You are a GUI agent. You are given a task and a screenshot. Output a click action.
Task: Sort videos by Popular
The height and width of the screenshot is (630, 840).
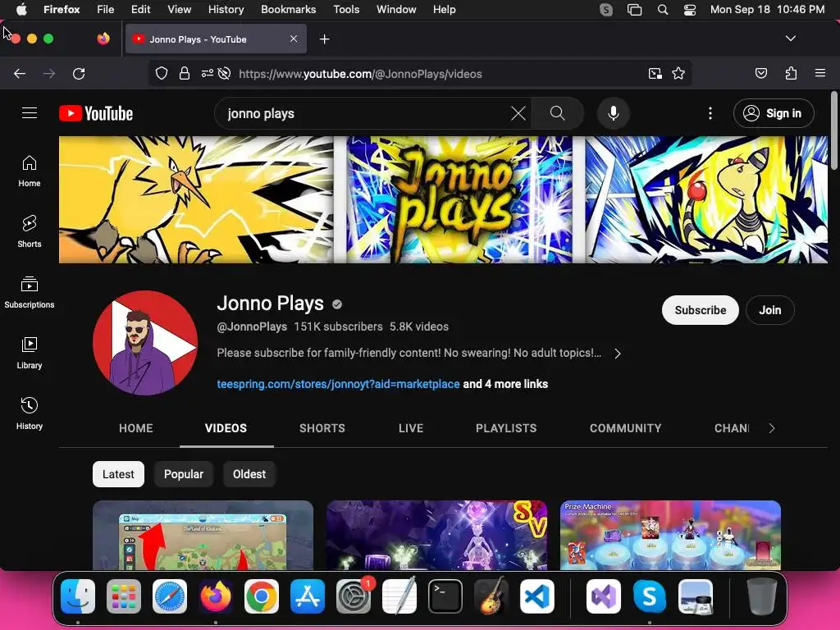tap(184, 474)
